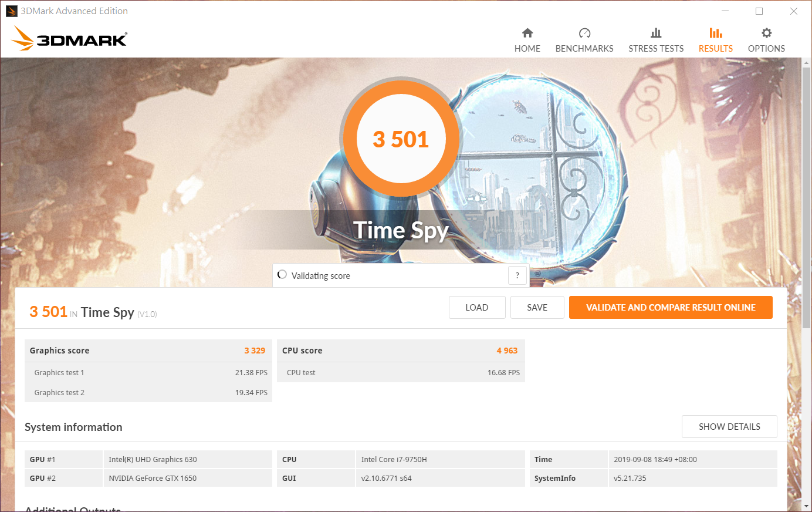The image size is (812, 512).
Task: Click the vertical scrollbar thumb
Action: (x=806, y=194)
